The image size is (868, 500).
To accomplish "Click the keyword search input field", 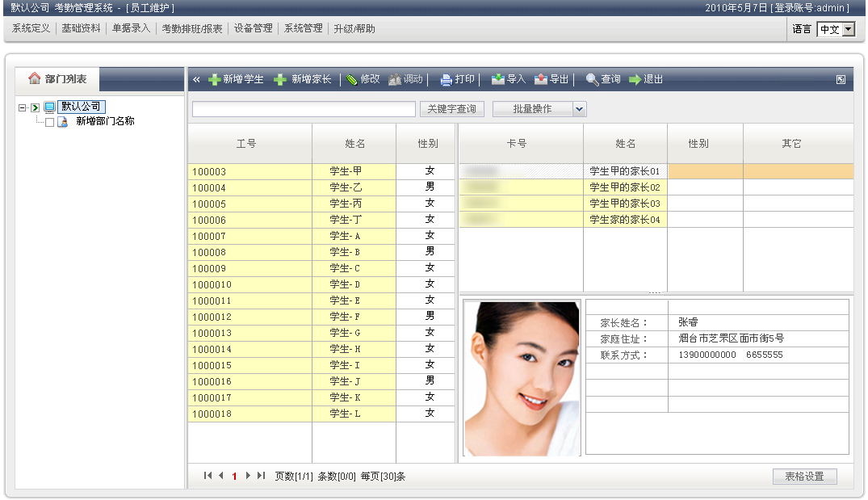I will pos(304,109).
